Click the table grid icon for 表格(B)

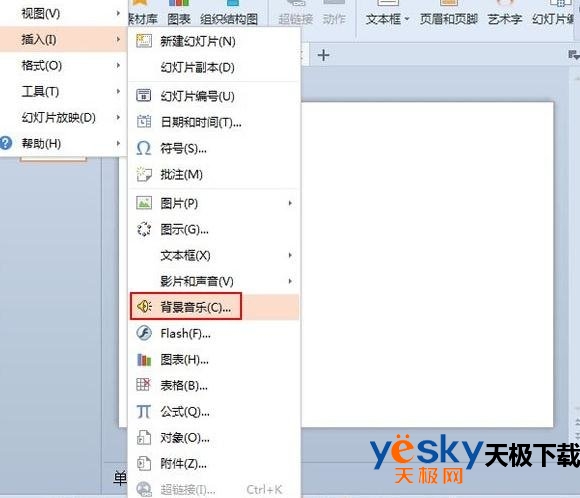[144, 385]
